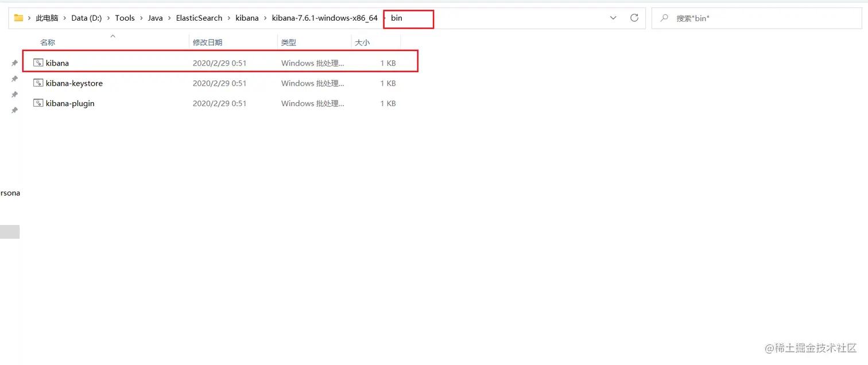The image size is (868, 365).
Task: Select the kibana-keystore file name
Action: tap(74, 83)
